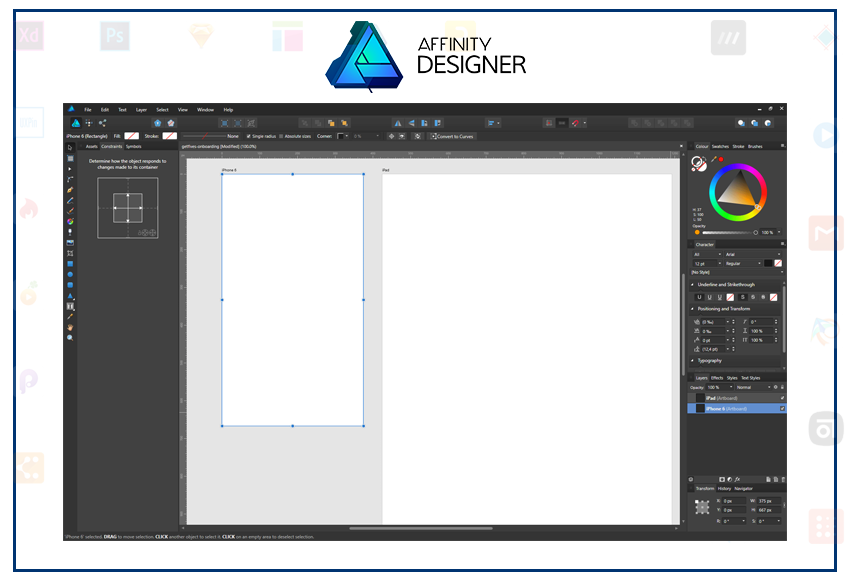Click Move to Front arrange icon

344,123
